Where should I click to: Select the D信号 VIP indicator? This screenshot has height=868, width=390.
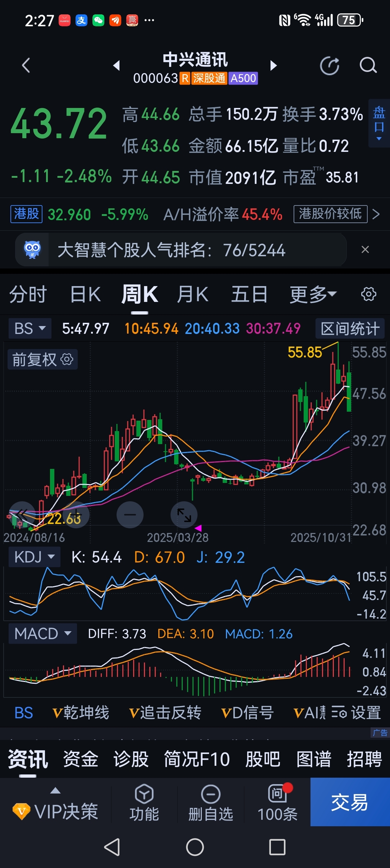[x=247, y=713]
